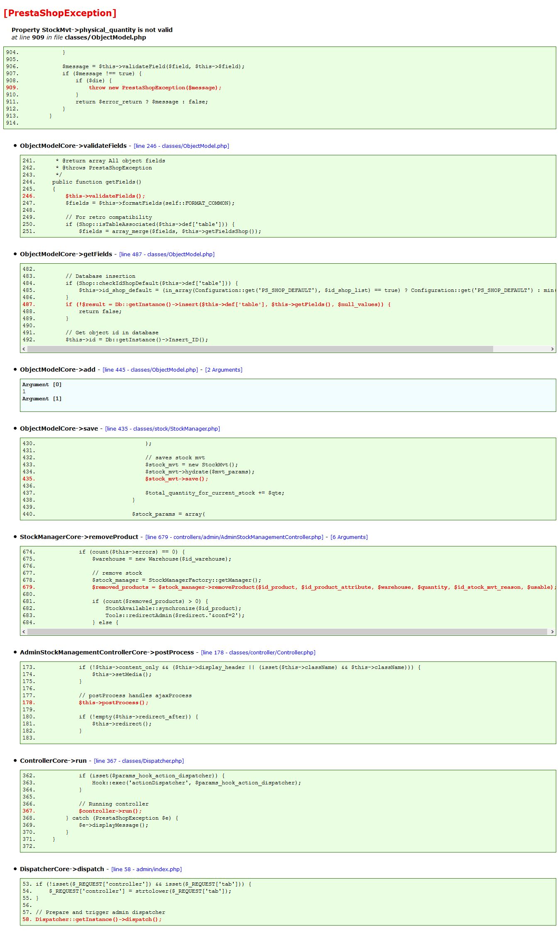The image size is (560, 938).
Task: Click 'ObjectModelCore->add' trace title
Action: click(58, 370)
